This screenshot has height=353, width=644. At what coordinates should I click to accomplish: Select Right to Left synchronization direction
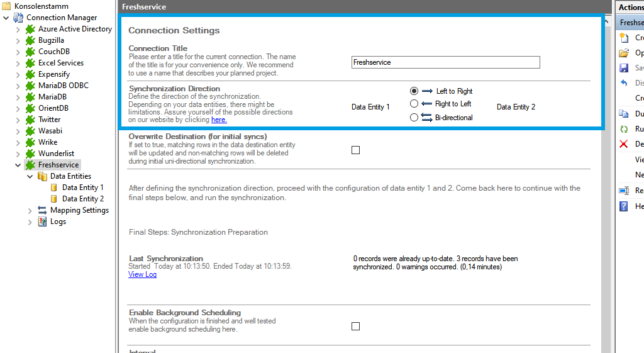pyautogui.click(x=414, y=104)
